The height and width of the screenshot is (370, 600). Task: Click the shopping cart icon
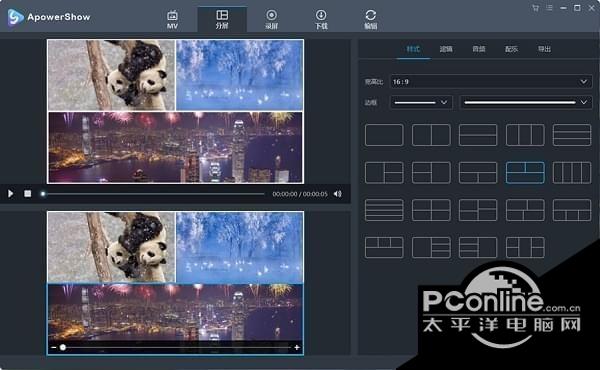click(535, 8)
